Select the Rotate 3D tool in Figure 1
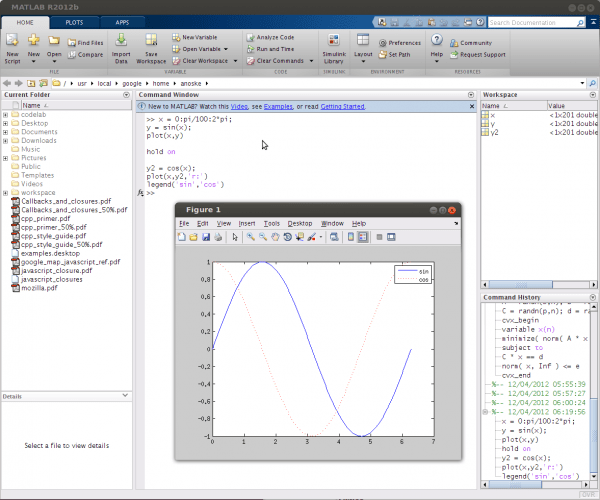This screenshot has width=600, height=500. click(287, 237)
